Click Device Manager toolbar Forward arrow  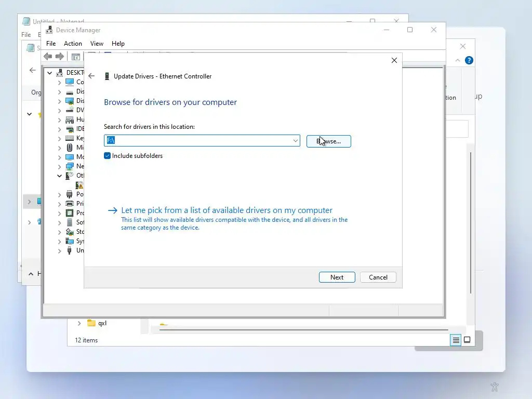coord(60,56)
